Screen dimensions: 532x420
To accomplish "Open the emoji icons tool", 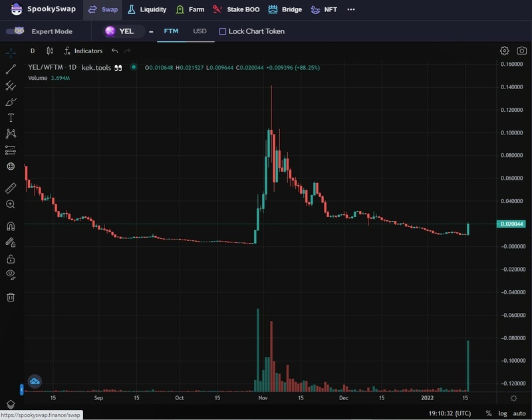I will [x=11, y=166].
